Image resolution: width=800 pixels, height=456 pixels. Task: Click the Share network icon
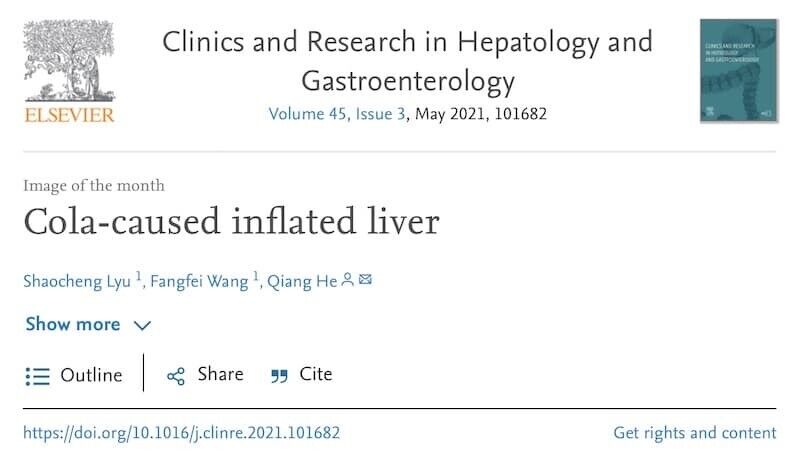click(x=176, y=376)
